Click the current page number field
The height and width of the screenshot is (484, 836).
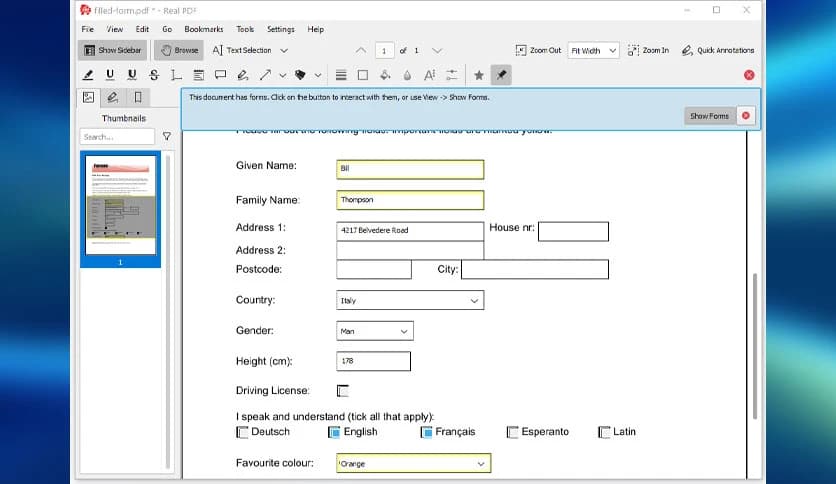point(384,51)
